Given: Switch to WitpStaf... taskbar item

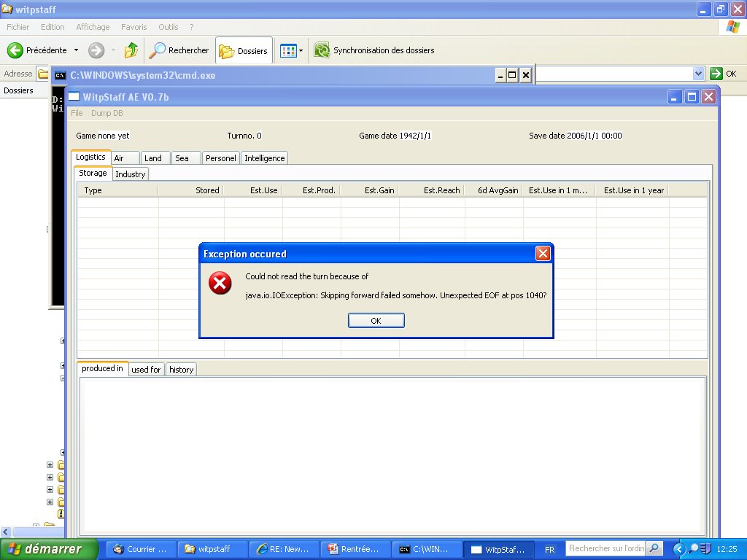Looking at the screenshot, I should tap(498, 549).
